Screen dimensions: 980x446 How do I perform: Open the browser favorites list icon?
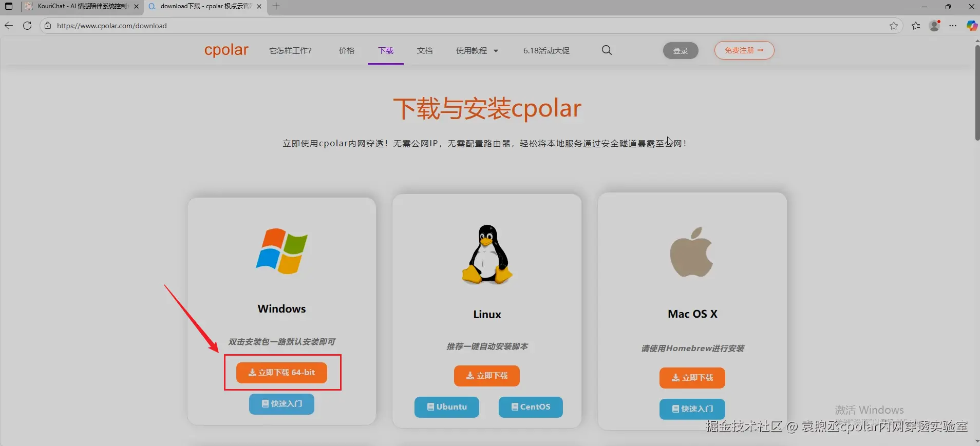click(x=916, y=26)
